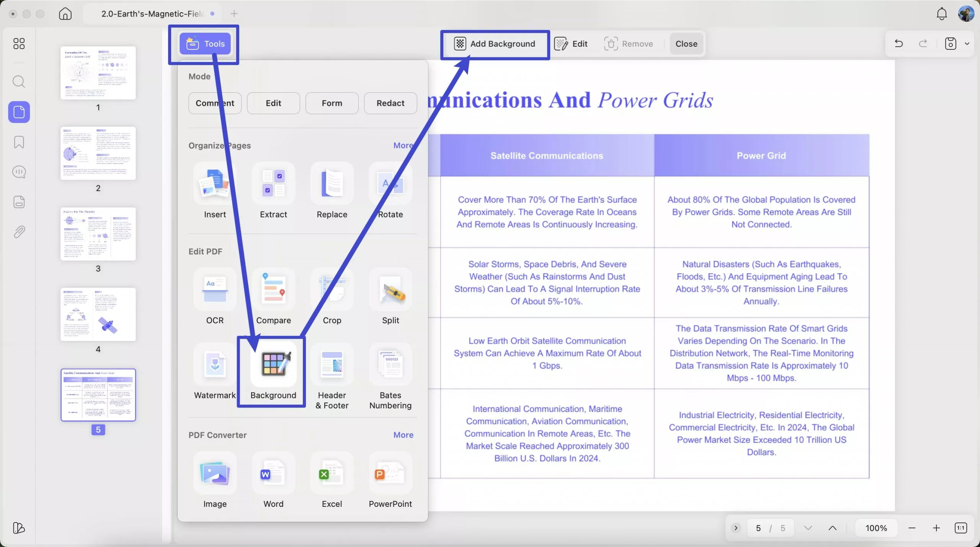The height and width of the screenshot is (547, 980).
Task: Click More next to Organize Pages
Action: point(403,146)
